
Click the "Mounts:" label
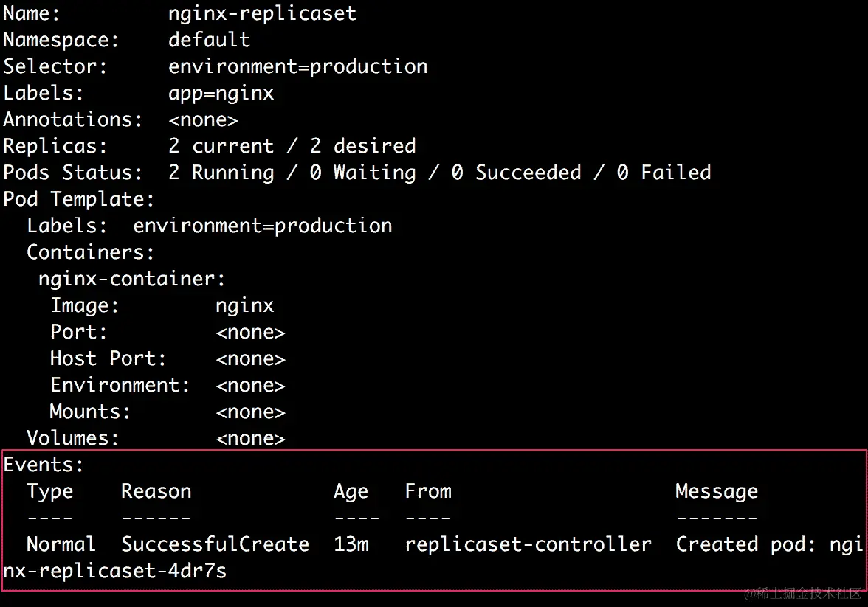[x=90, y=412]
